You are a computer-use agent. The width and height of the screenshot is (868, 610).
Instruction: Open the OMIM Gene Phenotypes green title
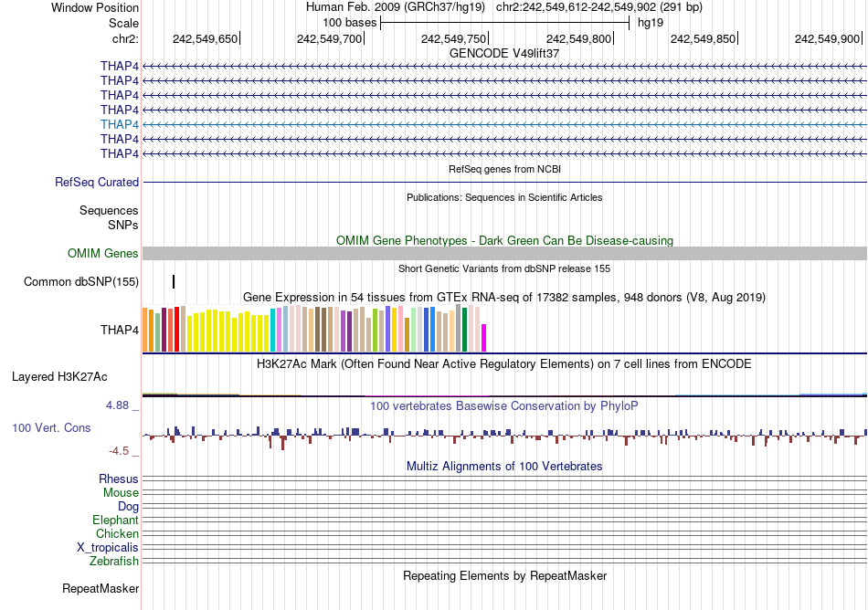click(504, 240)
